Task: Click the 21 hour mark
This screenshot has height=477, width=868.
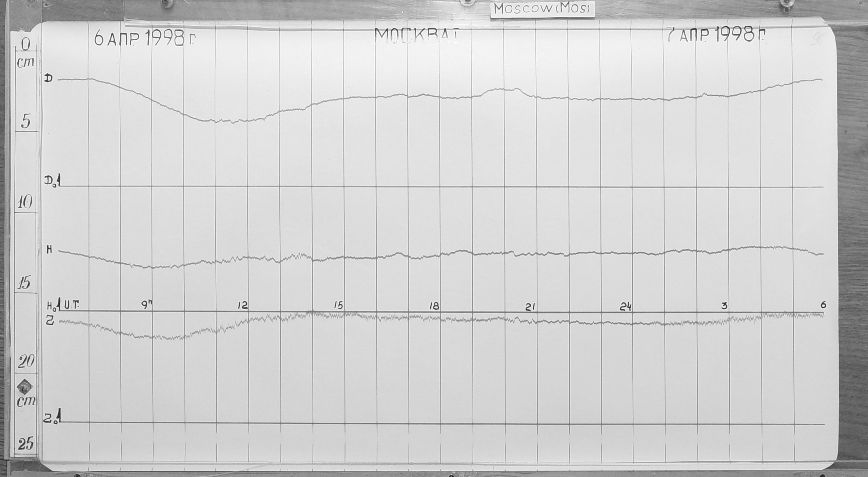Action: click(x=530, y=307)
